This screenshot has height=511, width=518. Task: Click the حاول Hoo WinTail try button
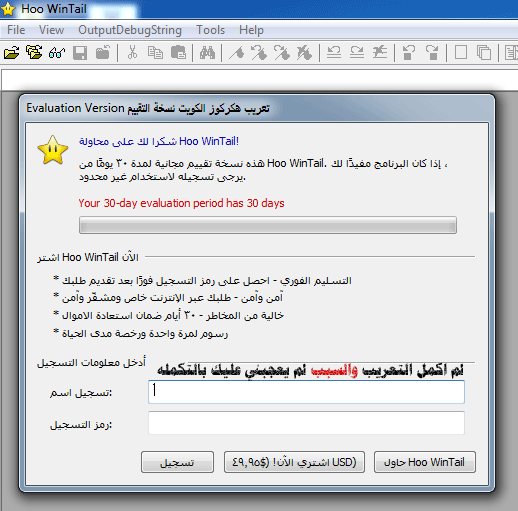(425, 462)
